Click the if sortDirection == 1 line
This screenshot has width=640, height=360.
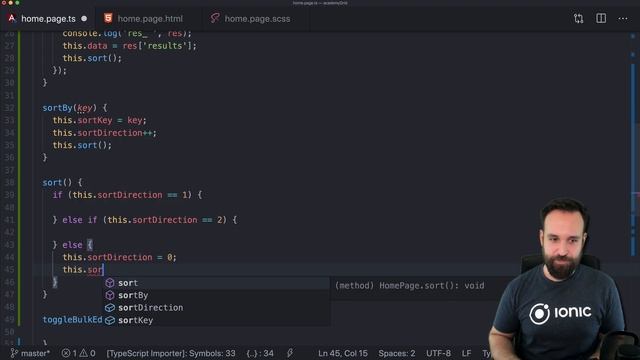point(127,195)
